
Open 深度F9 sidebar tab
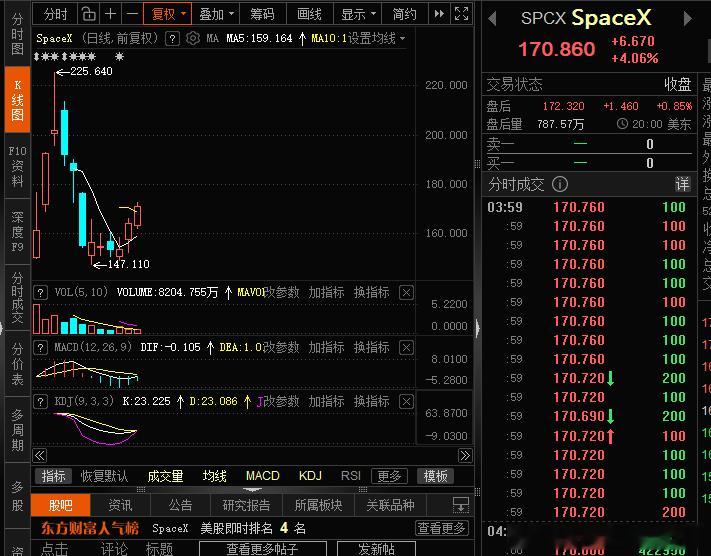point(17,232)
